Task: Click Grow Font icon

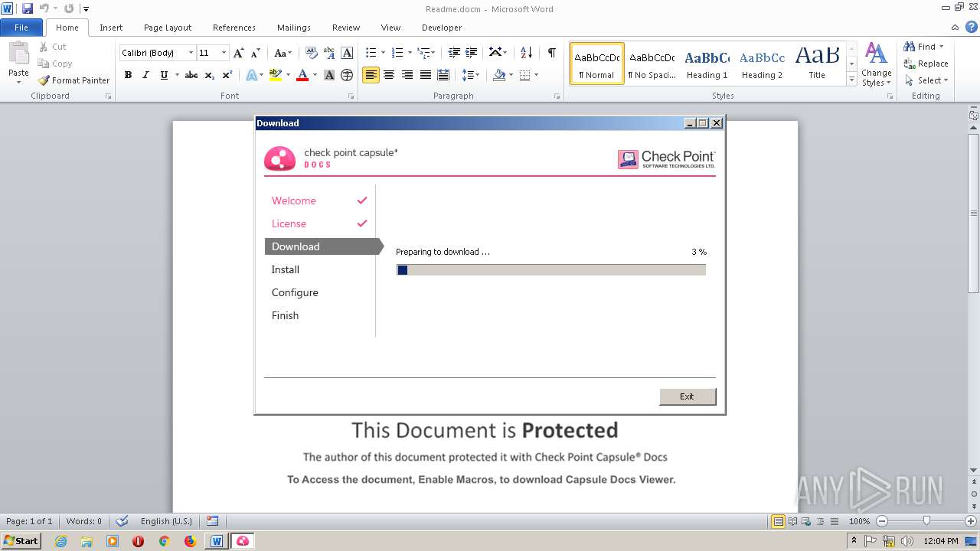Action: [x=239, y=53]
